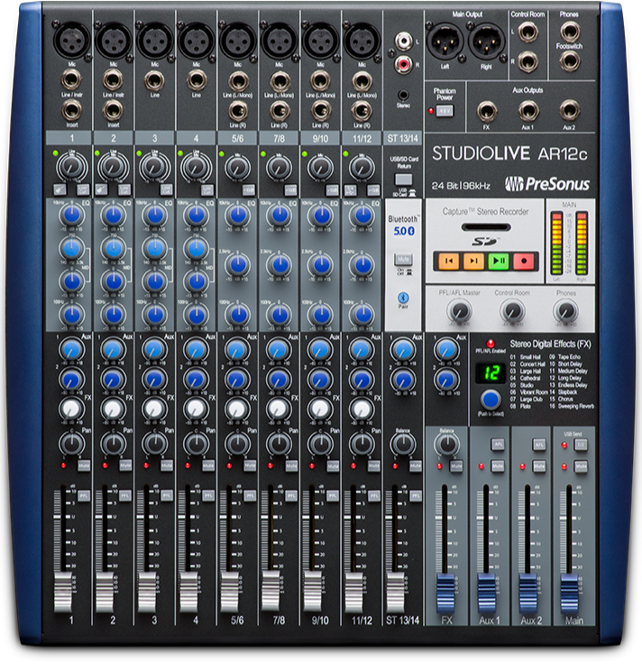Skip to next track on Stereo Recorder
The width and height of the screenshot is (642, 672).
click(x=472, y=262)
